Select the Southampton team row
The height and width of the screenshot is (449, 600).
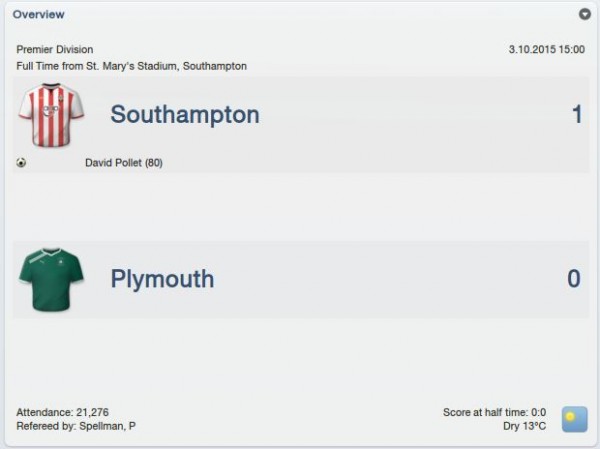pyautogui.click(x=301, y=125)
